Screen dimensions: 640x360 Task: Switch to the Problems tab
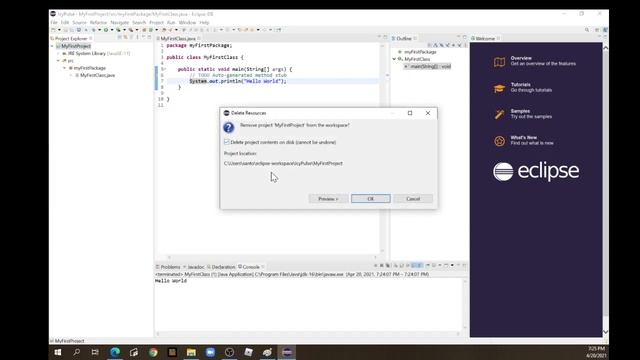pos(168,267)
